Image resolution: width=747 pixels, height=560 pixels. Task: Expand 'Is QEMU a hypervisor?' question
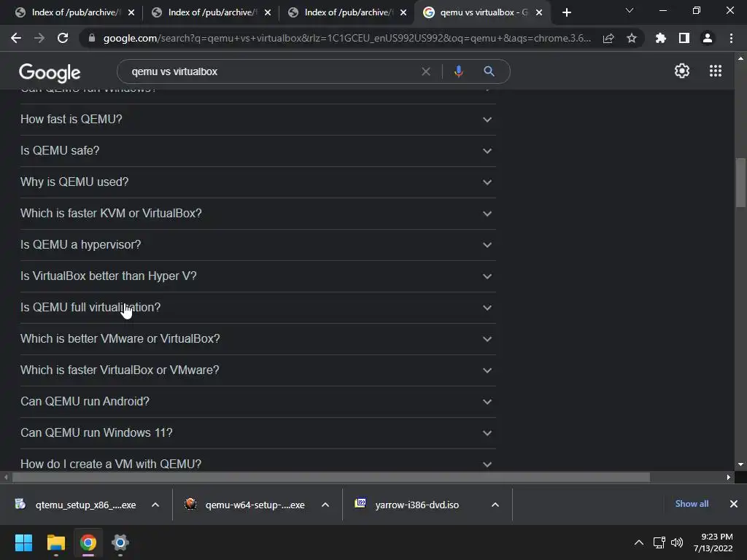[x=258, y=245]
